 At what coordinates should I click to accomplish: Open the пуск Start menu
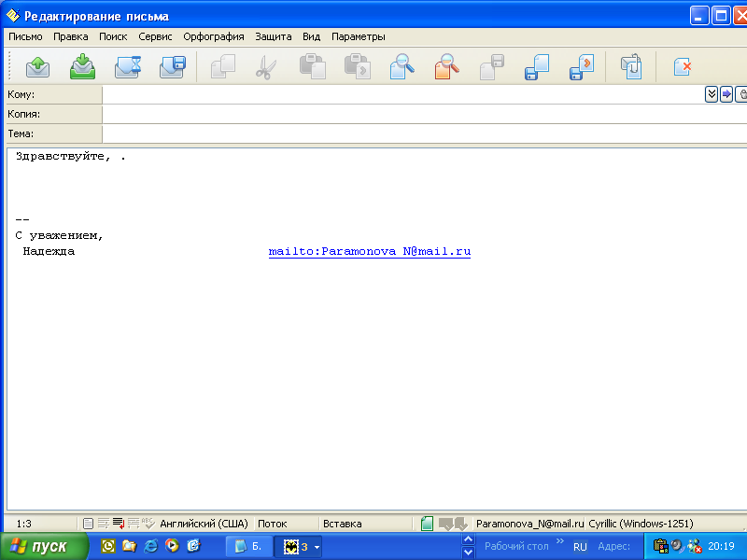click(x=44, y=546)
